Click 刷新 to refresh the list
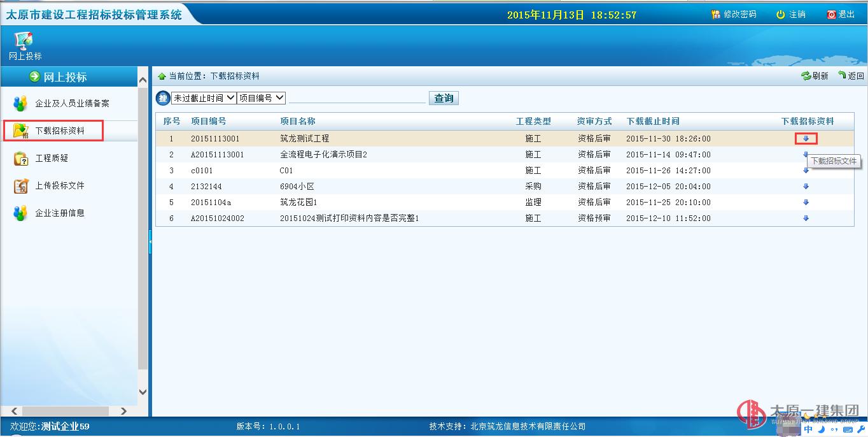Viewport: 868px width, 437px height. click(x=815, y=76)
